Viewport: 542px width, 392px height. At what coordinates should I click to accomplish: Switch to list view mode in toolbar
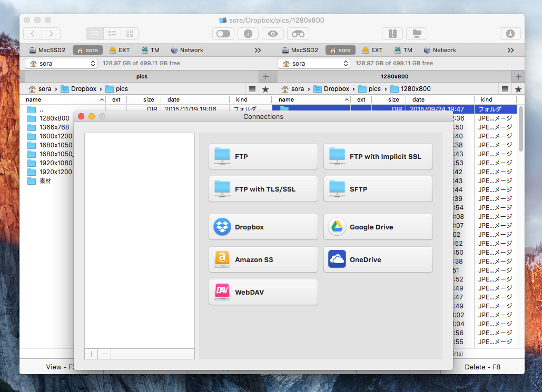(x=95, y=34)
